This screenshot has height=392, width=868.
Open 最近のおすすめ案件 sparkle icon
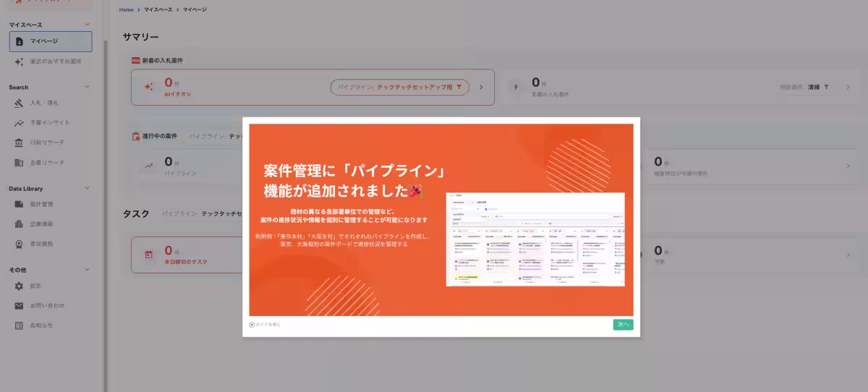[20, 62]
